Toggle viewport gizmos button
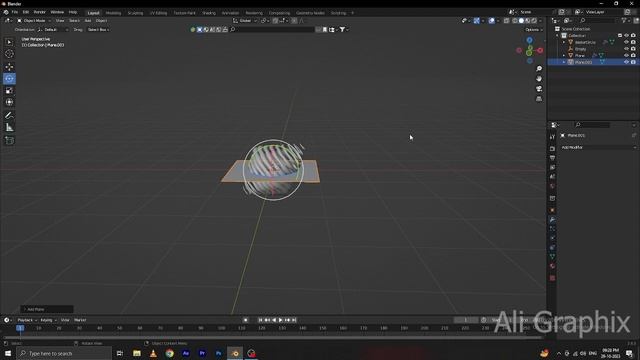 tap(477, 20)
